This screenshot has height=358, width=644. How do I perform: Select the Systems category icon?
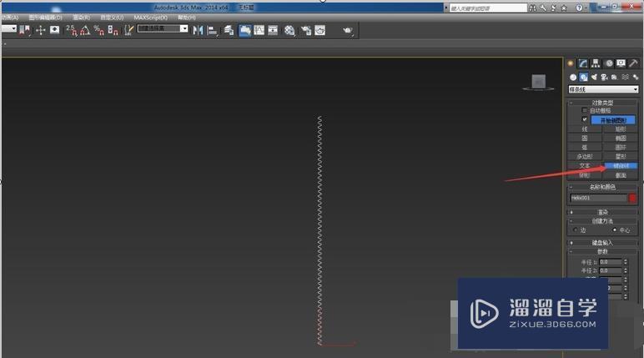pos(636,77)
